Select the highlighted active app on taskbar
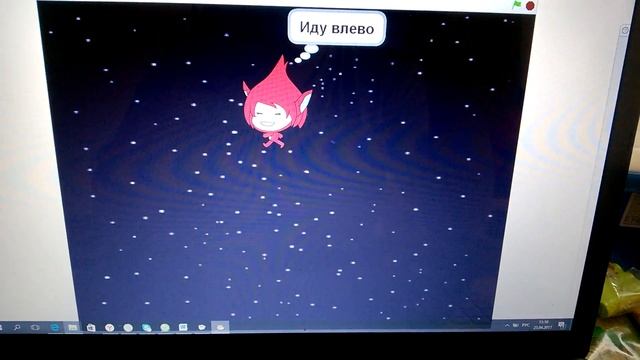The image size is (640, 360). pyautogui.click(x=220, y=327)
